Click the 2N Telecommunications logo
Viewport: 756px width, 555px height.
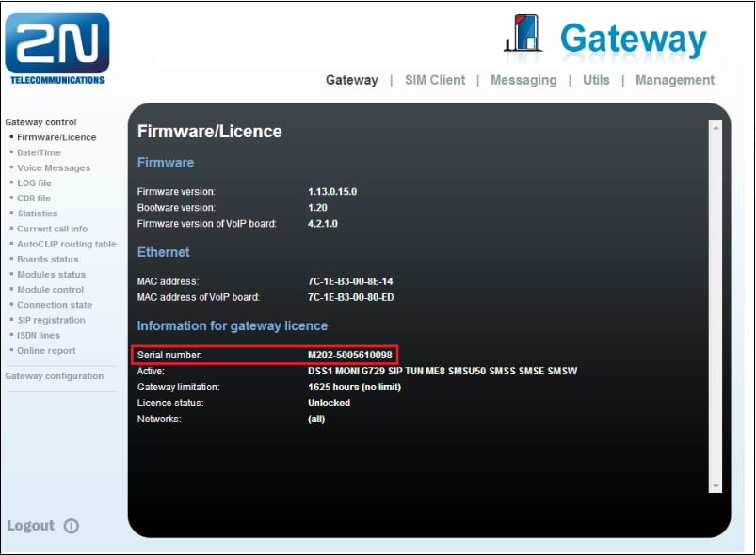coord(56,49)
